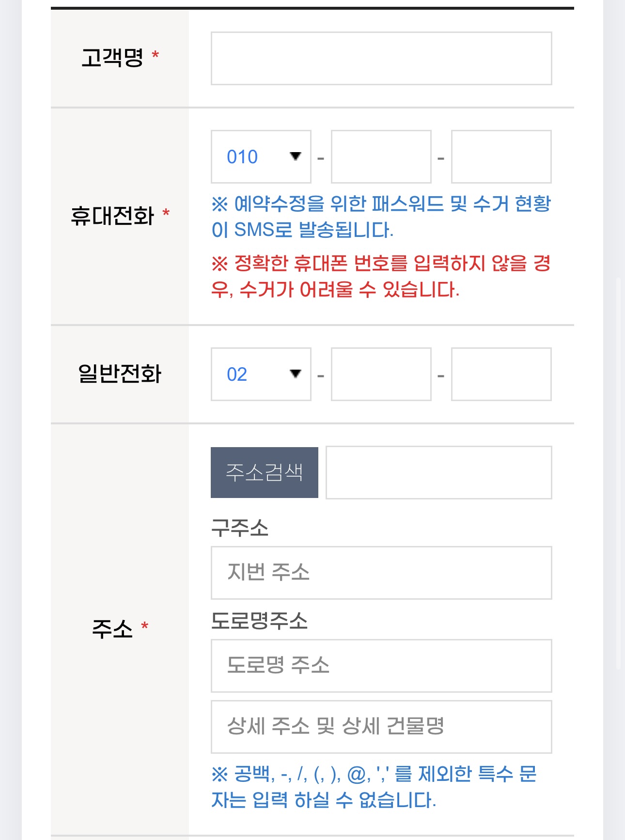The width and height of the screenshot is (625, 840).
Task: Click the middle mobile phone number field
Action: pos(380,156)
